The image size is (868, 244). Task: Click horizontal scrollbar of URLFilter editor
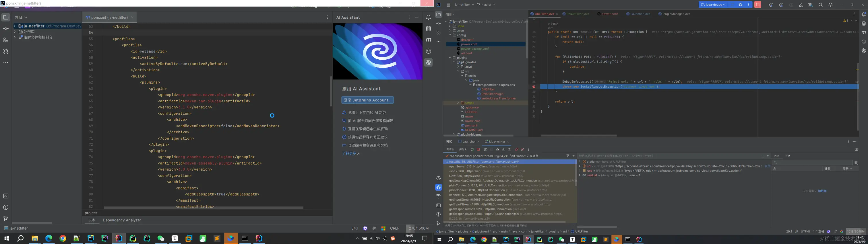(x=579, y=136)
